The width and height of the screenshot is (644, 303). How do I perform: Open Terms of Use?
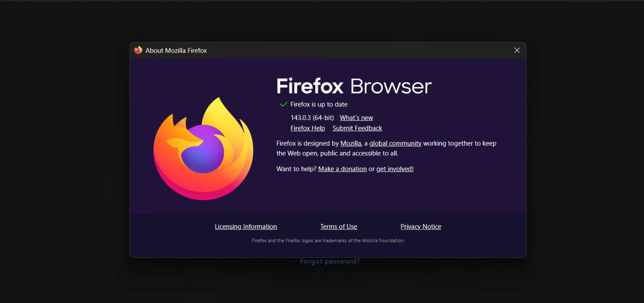(339, 227)
